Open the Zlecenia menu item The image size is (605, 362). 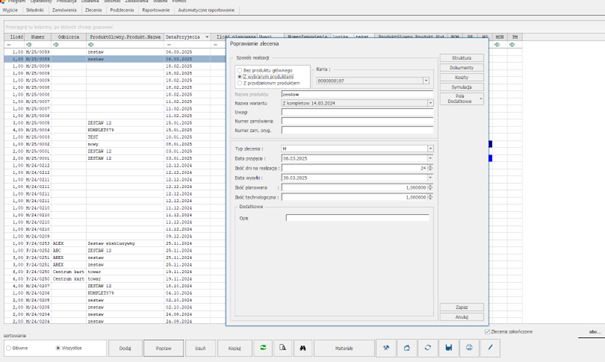point(93,10)
